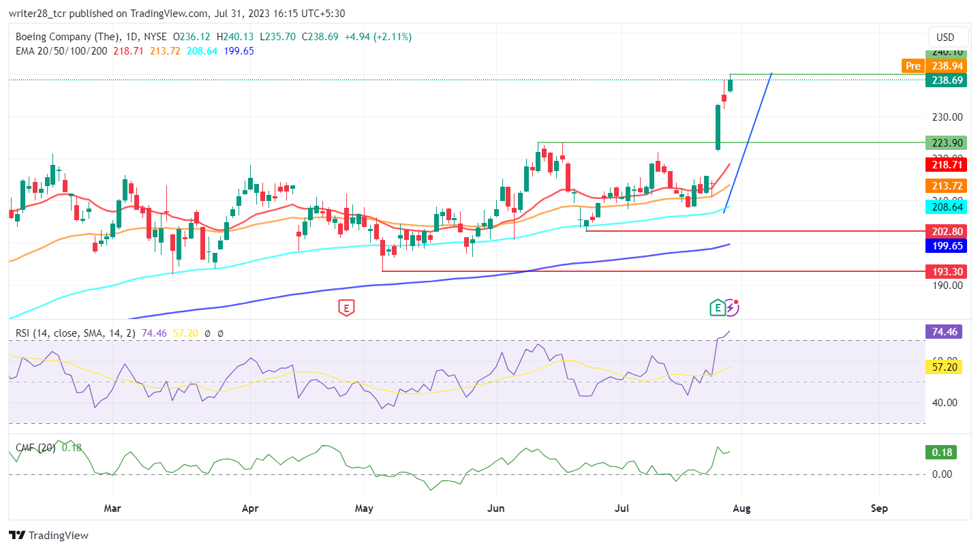Select the blue EMA 199.65 price label
The width and height of the screenshot is (980, 550).
click(x=946, y=245)
